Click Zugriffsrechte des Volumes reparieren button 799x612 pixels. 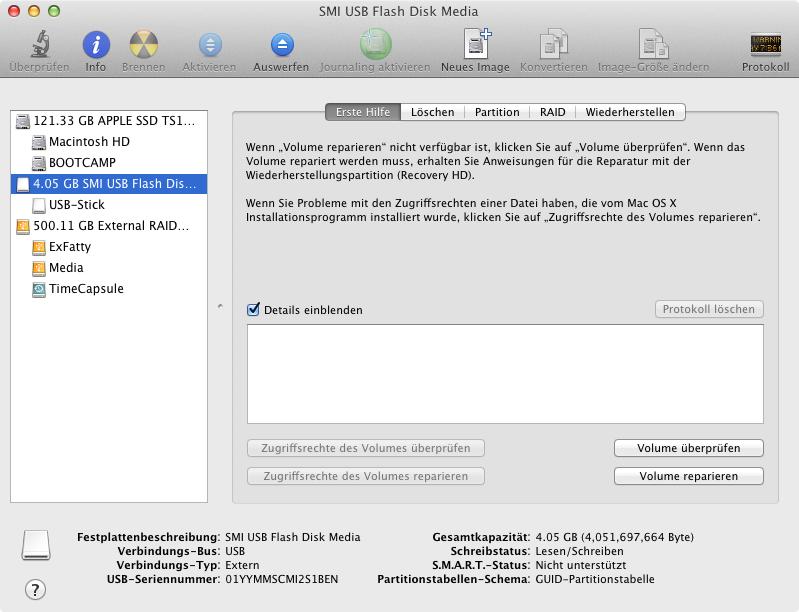click(x=365, y=476)
